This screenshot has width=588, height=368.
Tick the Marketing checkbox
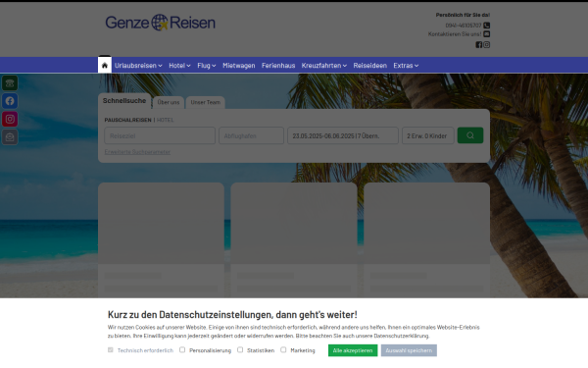pyautogui.click(x=283, y=349)
